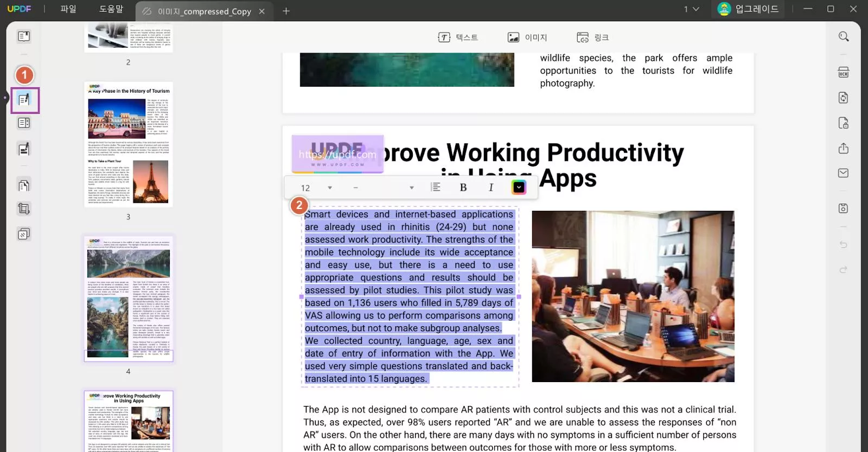868x452 pixels.
Task: Open the Protect PDF lock tool
Action: click(844, 123)
